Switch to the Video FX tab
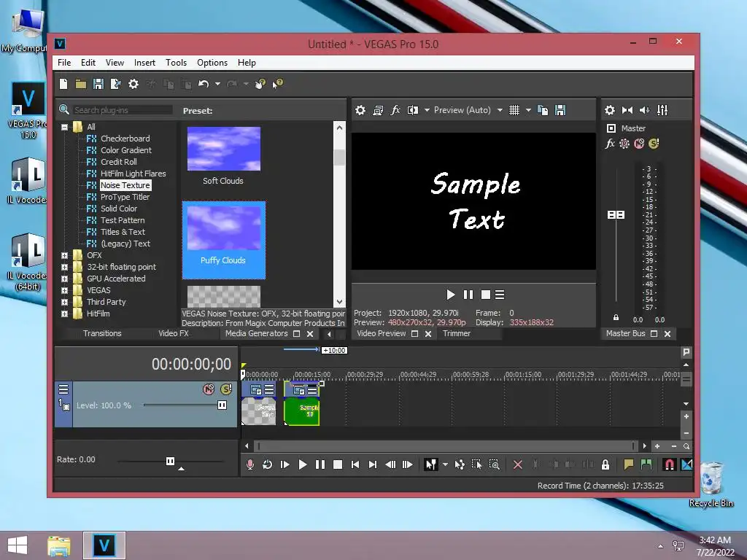Image resolution: width=747 pixels, height=560 pixels. [x=174, y=333]
